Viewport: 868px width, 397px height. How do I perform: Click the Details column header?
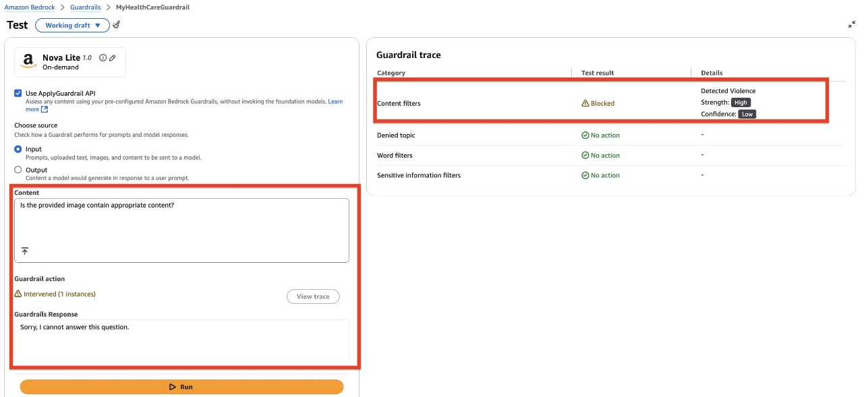[x=712, y=73]
